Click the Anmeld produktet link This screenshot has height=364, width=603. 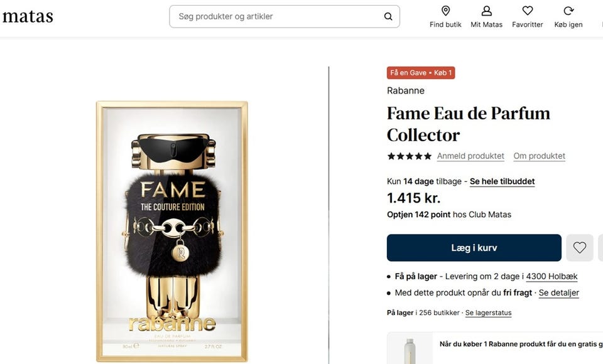click(x=470, y=156)
